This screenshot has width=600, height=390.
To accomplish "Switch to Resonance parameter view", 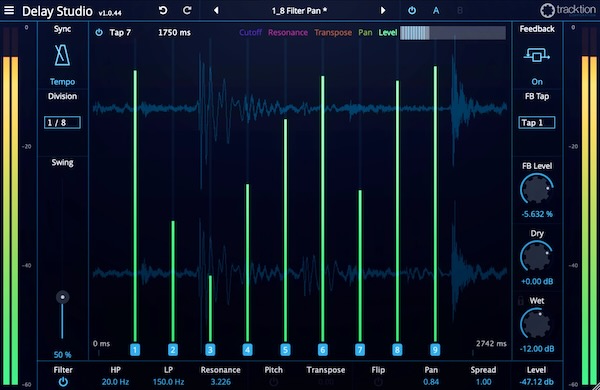I will tap(288, 33).
